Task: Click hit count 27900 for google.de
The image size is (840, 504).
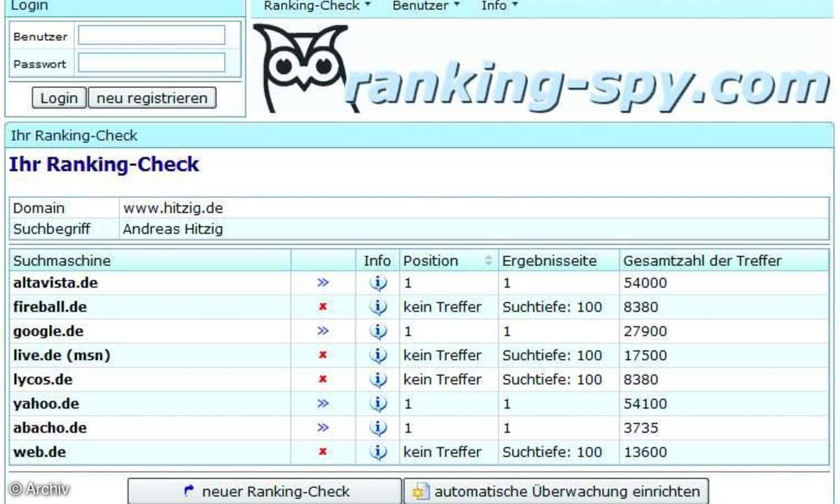Action: point(645,331)
